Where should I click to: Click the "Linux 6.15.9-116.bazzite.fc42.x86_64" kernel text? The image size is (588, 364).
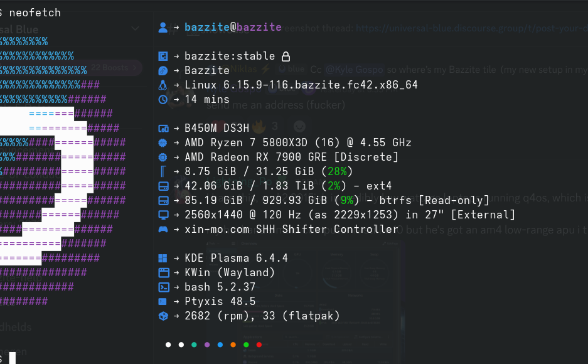301,85
